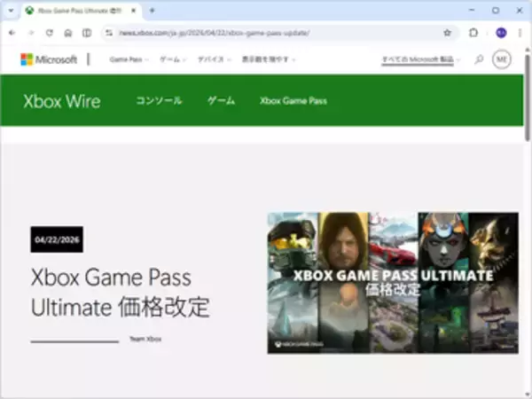This screenshot has width=532, height=399.
Task: Toggle the browser side panel icon
Action: click(x=87, y=33)
